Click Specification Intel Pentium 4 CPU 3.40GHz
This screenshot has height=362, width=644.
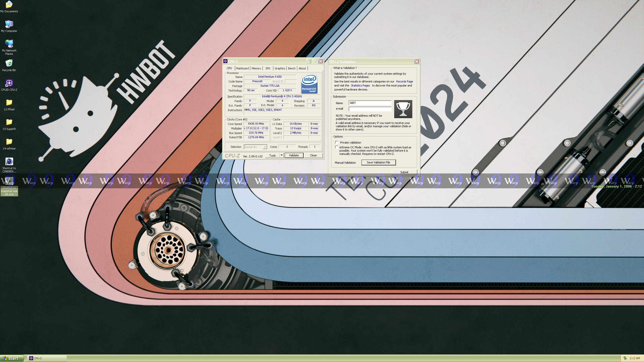(282, 96)
